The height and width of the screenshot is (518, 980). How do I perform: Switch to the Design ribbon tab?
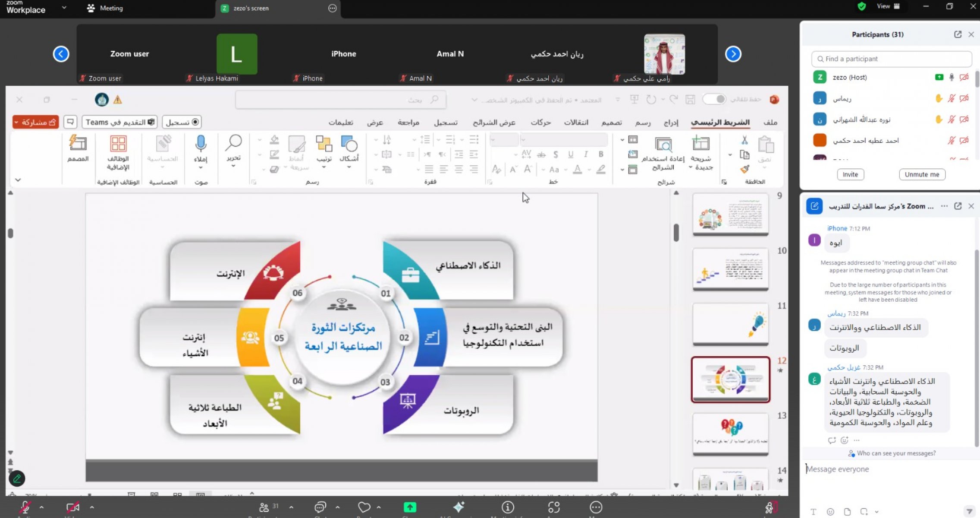click(x=611, y=123)
